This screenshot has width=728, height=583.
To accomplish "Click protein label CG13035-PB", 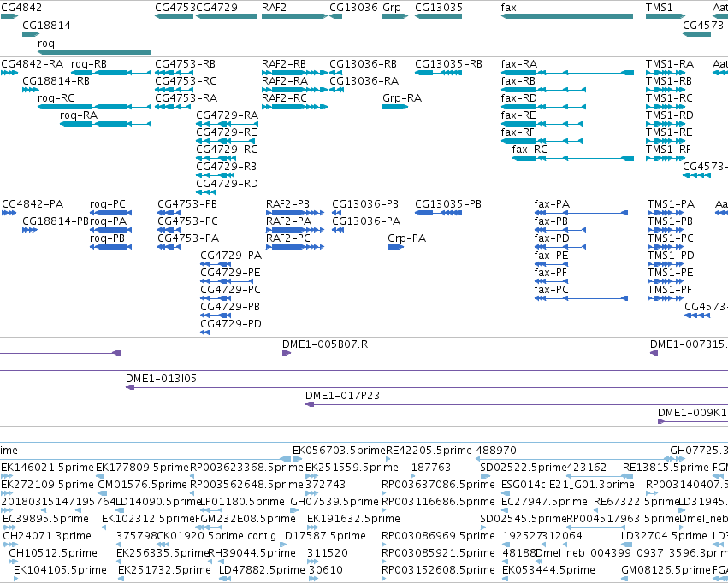I will pyautogui.click(x=448, y=204).
